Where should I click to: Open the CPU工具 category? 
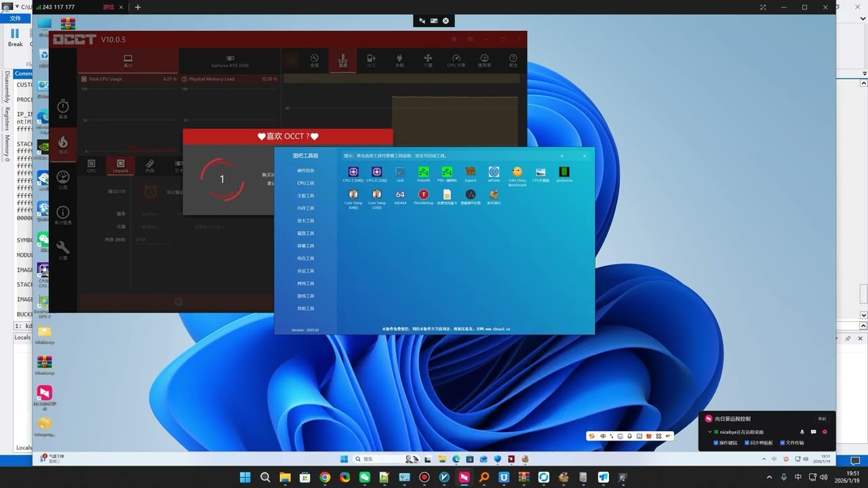point(306,183)
